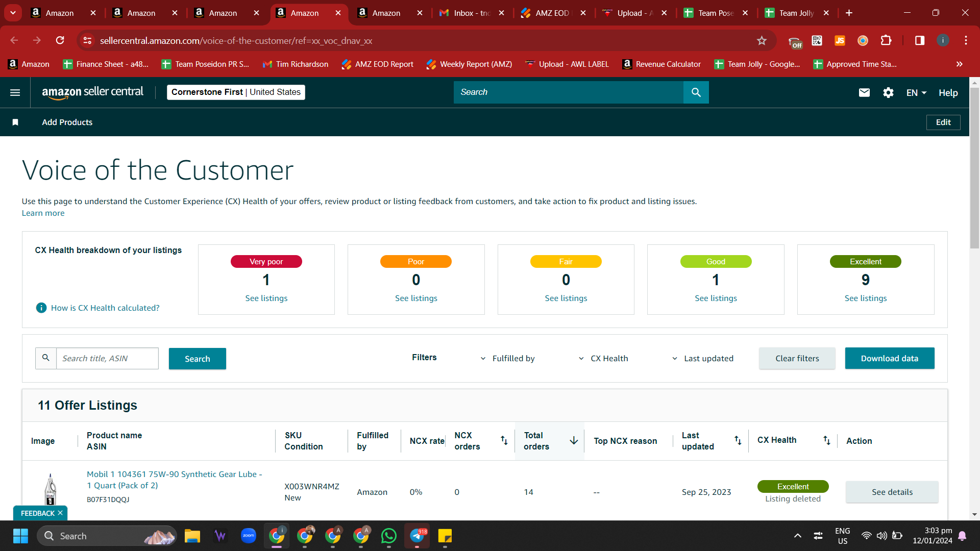Open File Explorer from the taskbar
The height and width of the screenshot is (551, 980).
(192, 536)
